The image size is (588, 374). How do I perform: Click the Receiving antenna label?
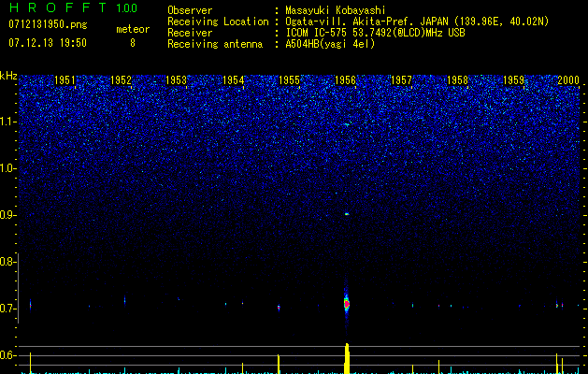(215, 44)
